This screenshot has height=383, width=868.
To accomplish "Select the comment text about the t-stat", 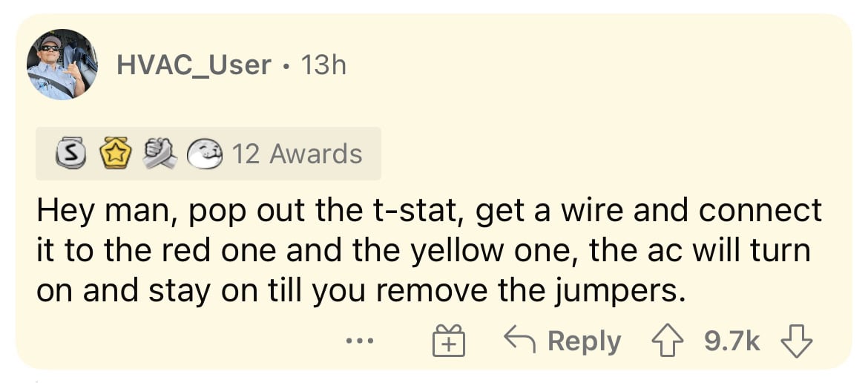I will [x=429, y=252].
